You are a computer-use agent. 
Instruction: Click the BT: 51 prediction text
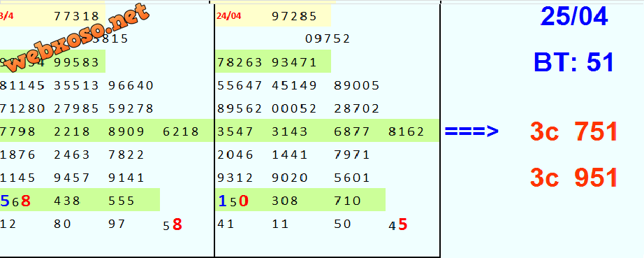click(x=573, y=63)
